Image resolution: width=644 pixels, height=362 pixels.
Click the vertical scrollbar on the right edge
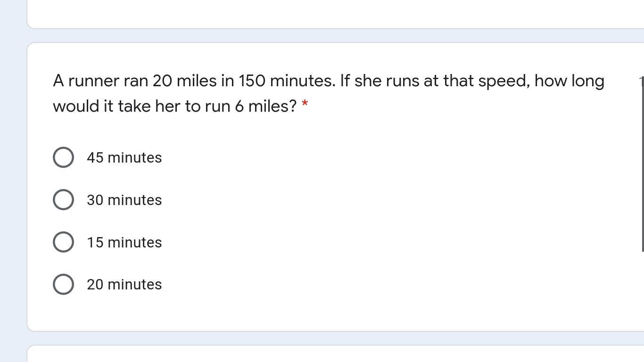click(x=643, y=170)
